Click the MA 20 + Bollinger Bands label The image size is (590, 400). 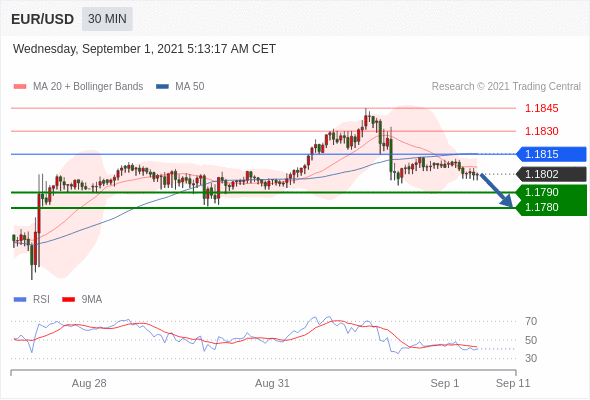coord(88,87)
